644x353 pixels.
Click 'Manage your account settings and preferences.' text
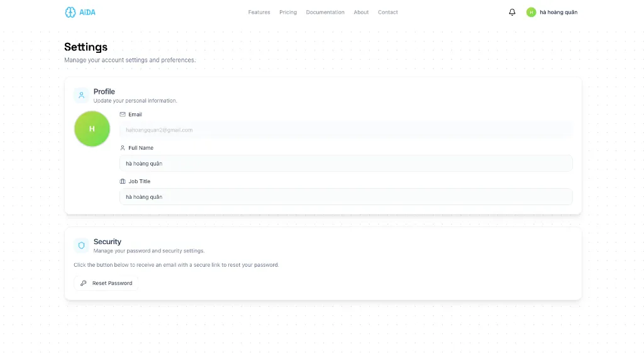(x=130, y=60)
